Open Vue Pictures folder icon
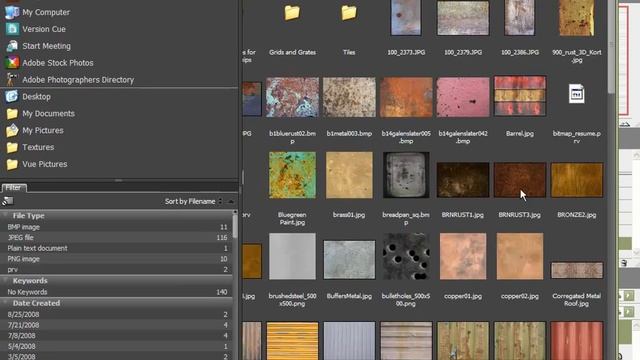The image size is (640, 360). pyautogui.click(x=12, y=164)
